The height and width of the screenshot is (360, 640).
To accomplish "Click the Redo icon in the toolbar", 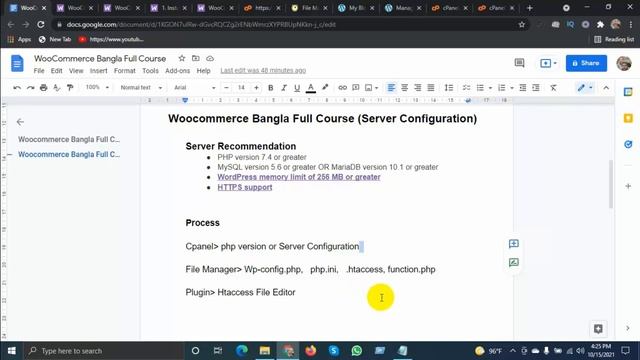I will 30,88.
